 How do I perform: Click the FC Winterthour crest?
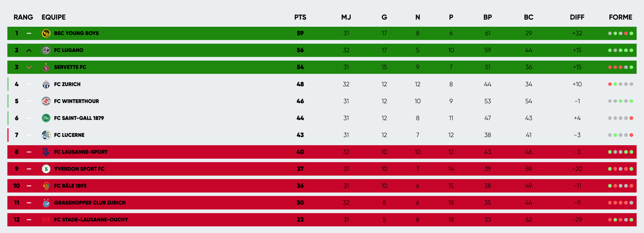click(x=46, y=101)
